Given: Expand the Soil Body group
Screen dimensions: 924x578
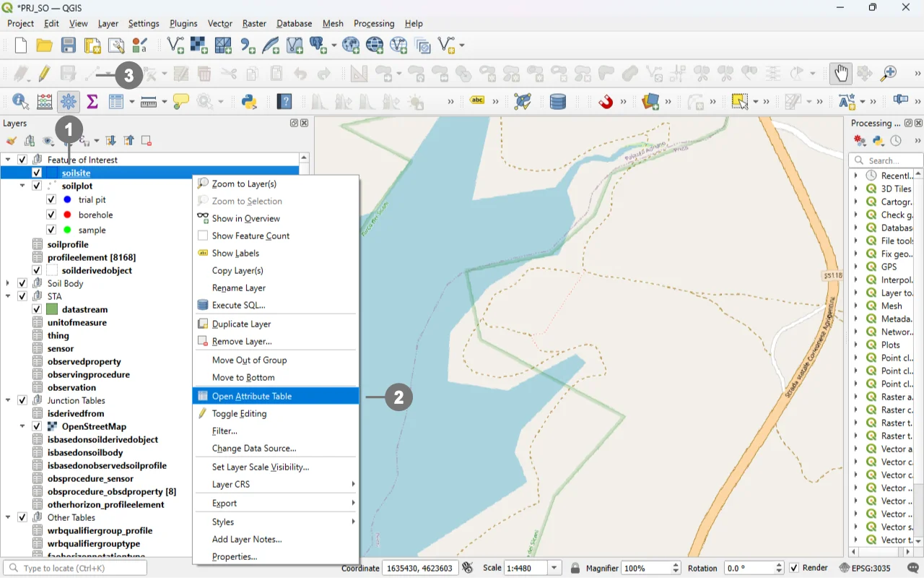Looking at the screenshot, I should point(8,283).
